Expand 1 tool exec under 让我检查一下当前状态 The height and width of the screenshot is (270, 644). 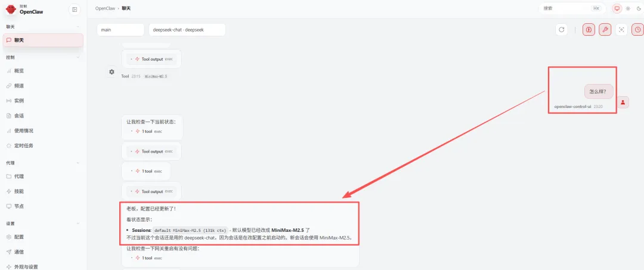tap(147, 131)
